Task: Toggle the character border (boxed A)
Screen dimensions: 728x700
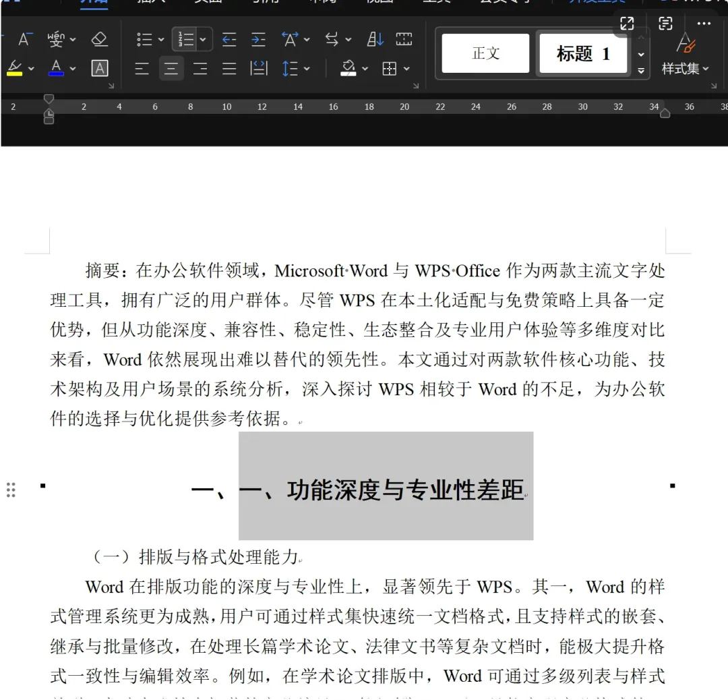Action: 99,68
